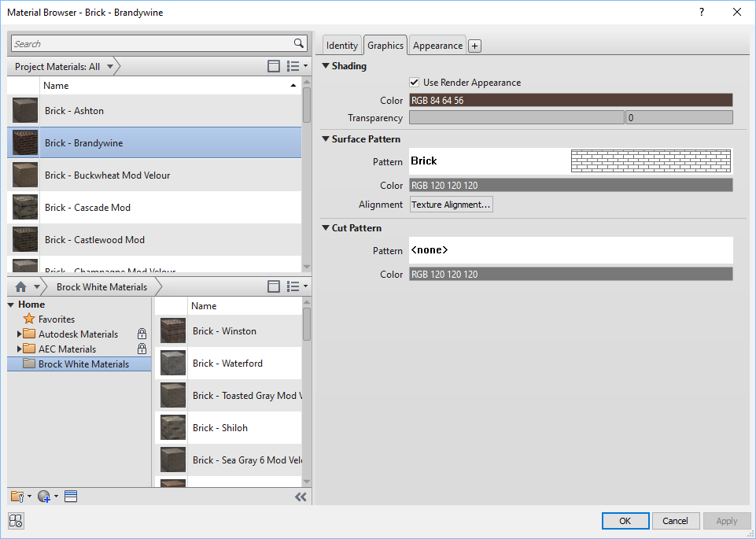Screen dimensions: 756x539
Task: Click the Cancel button
Action: click(x=675, y=521)
